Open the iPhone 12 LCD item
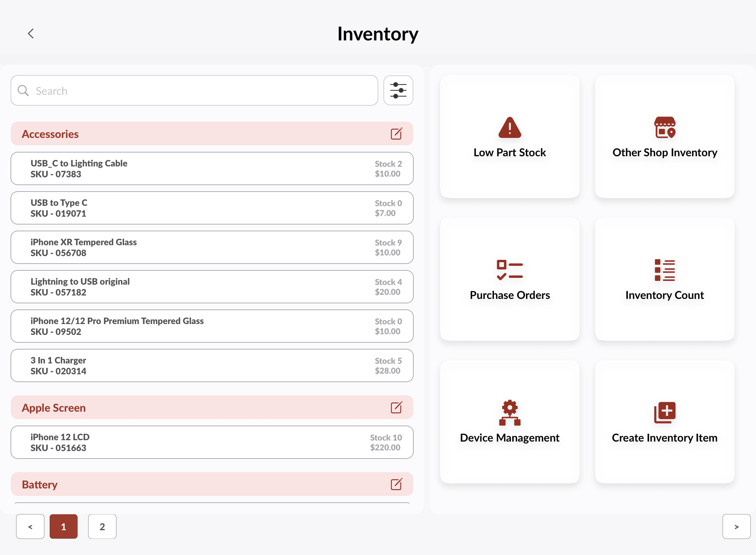The width and height of the screenshot is (756, 555). [x=212, y=442]
